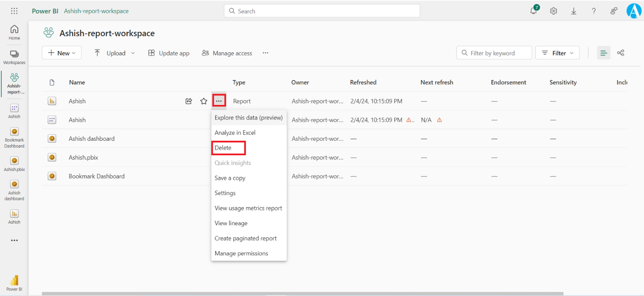Screen dimensions: 644x296
Task: Expand the New dropdown button
Action: [x=62, y=53]
